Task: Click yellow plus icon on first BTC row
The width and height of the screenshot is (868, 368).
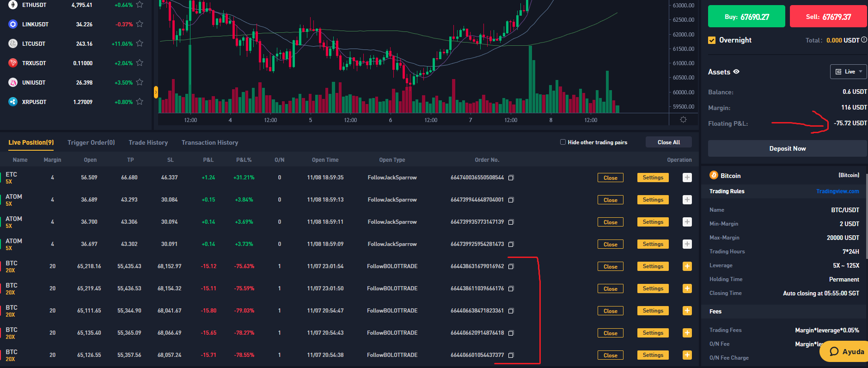Action: 687,266
